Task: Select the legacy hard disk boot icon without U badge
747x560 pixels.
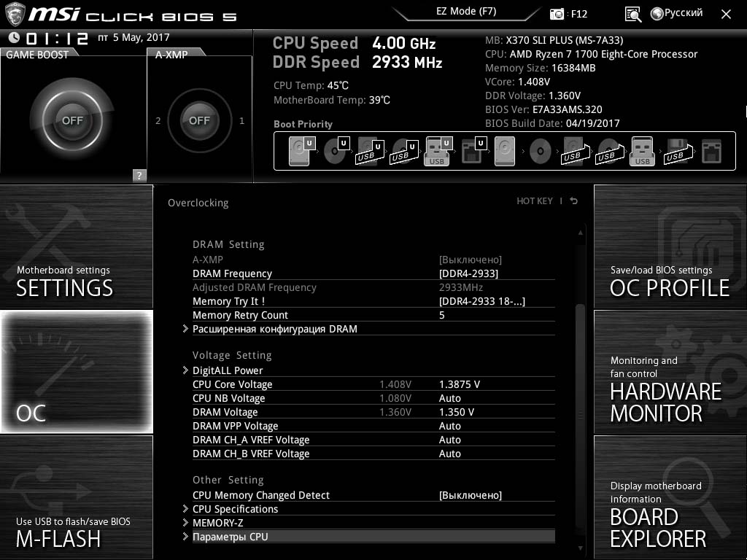Action: (505, 151)
